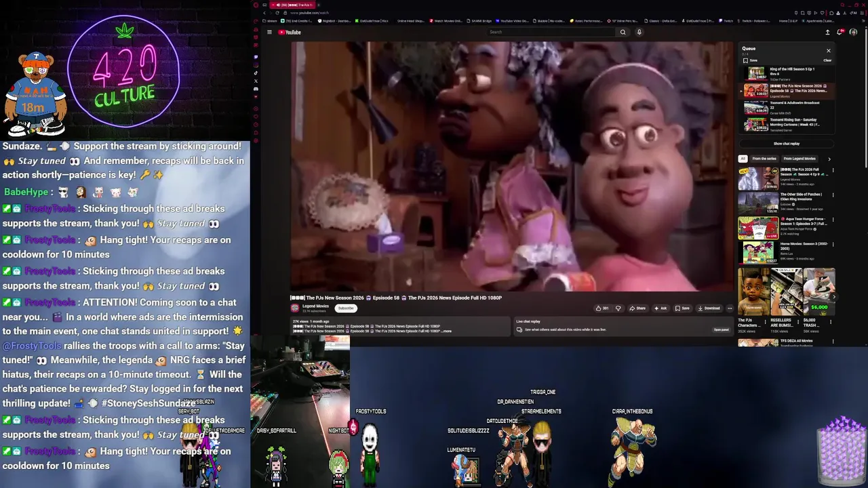This screenshot has width=868, height=488.
Task: Close the Queue panel
Action: pos(828,51)
